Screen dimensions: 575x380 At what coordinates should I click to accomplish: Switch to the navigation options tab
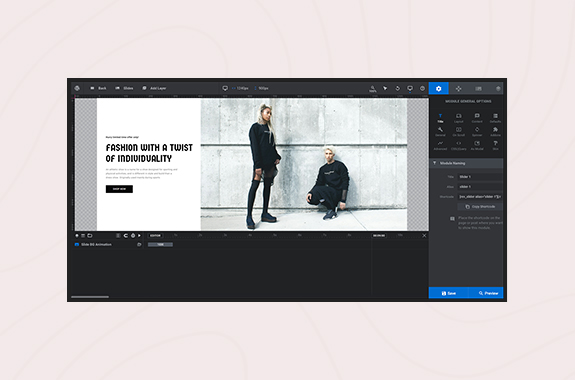click(458, 88)
